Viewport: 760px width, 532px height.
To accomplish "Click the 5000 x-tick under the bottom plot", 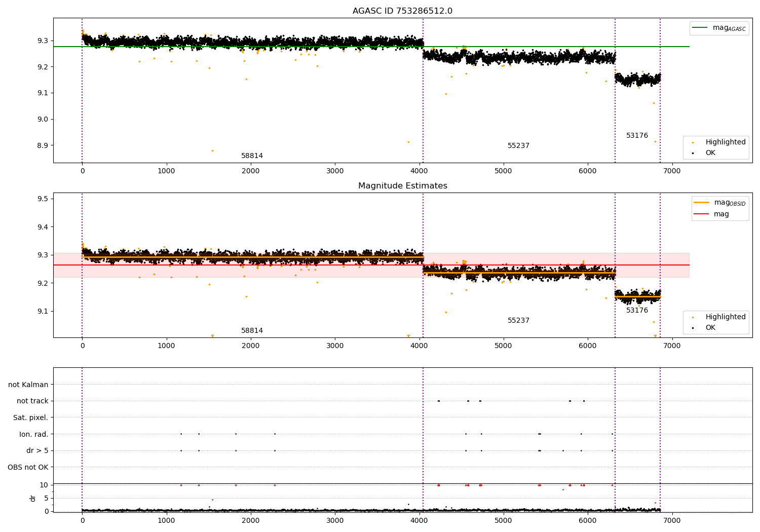I will click(504, 520).
